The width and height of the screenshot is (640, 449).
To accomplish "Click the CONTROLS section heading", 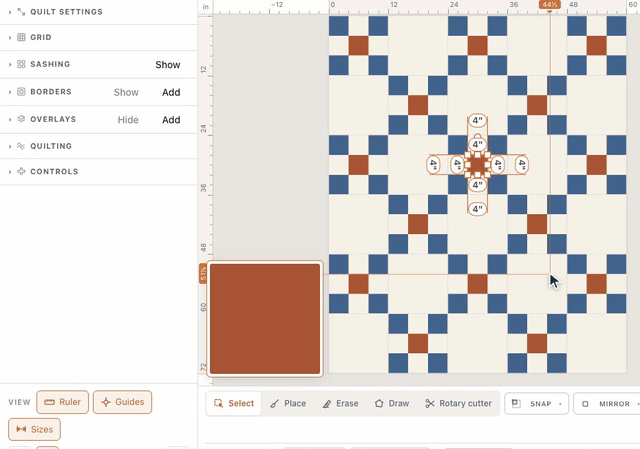I will 54,172.
